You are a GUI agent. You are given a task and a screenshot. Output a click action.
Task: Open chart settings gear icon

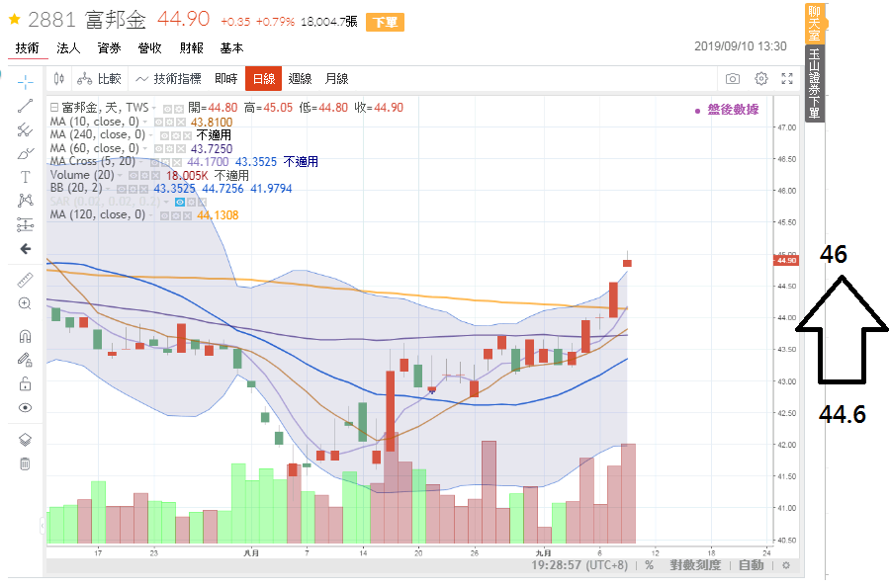click(x=761, y=79)
